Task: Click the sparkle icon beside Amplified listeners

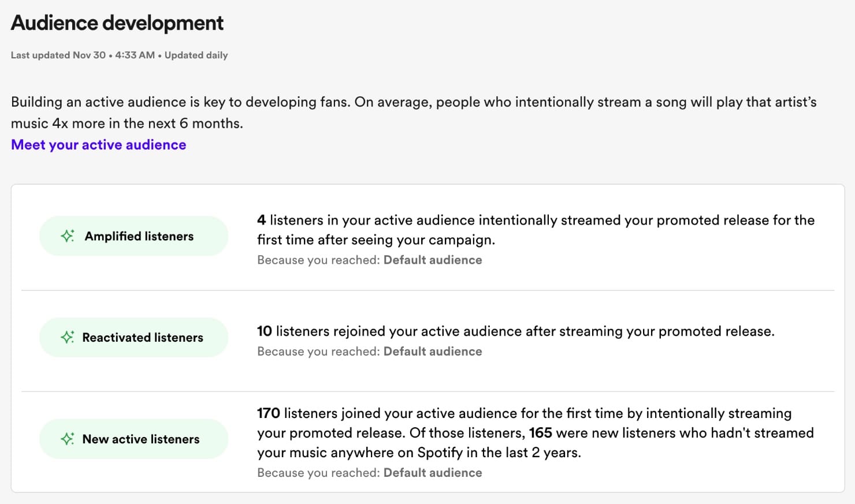Action: click(68, 236)
